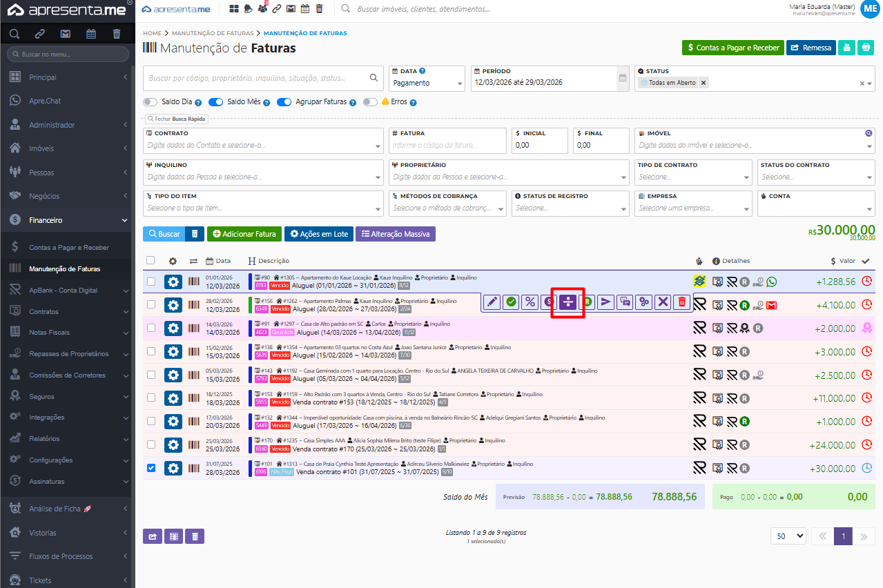Click the green checkmark icon in row toolbar
Viewport: 883px width, 588px height.
(511, 302)
